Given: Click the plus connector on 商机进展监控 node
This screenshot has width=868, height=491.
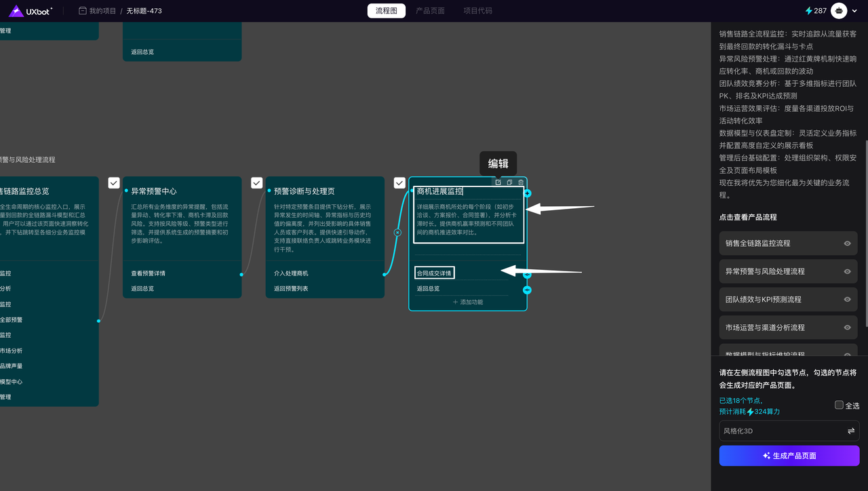Looking at the screenshot, I should coord(528,193).
